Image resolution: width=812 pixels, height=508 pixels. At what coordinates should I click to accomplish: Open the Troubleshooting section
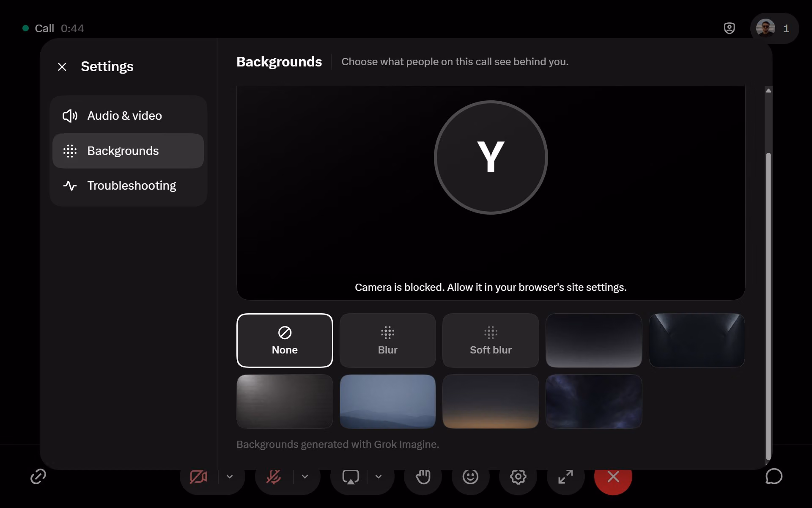pos(128,185)
